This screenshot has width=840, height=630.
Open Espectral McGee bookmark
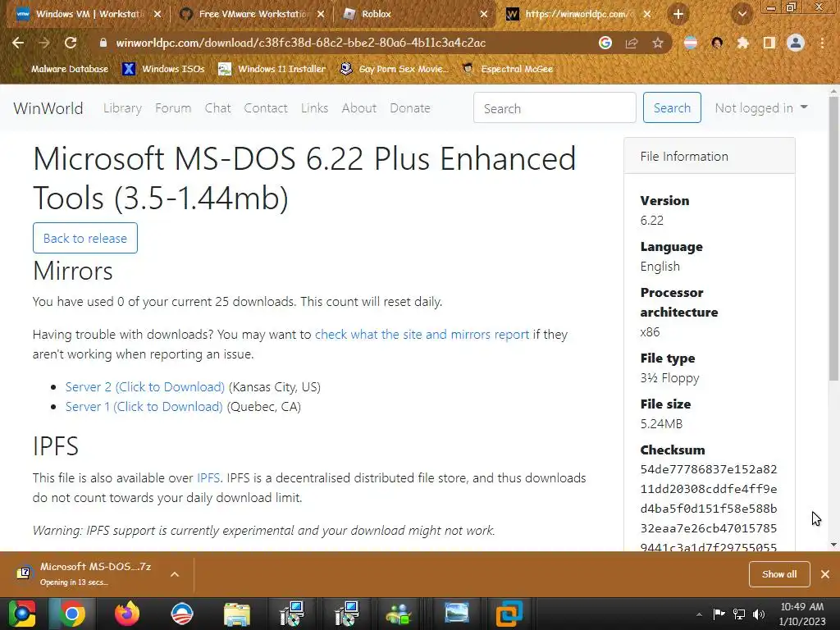(508, 69)
